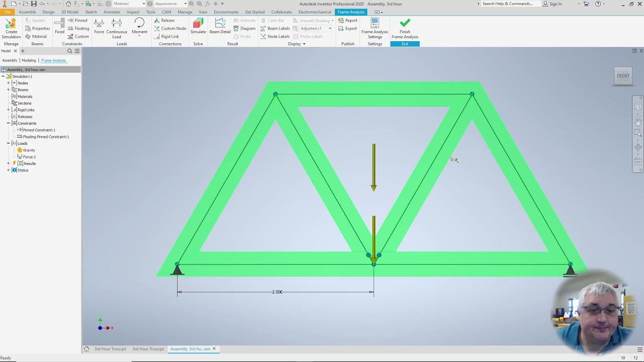
Task: Apply a Moment load
Action: (139, 26)
